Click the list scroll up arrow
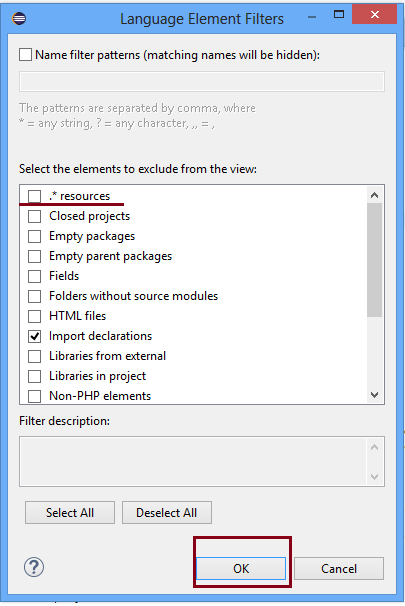Image resolution: width=405 pixels, height=606 pixels. 374,195
